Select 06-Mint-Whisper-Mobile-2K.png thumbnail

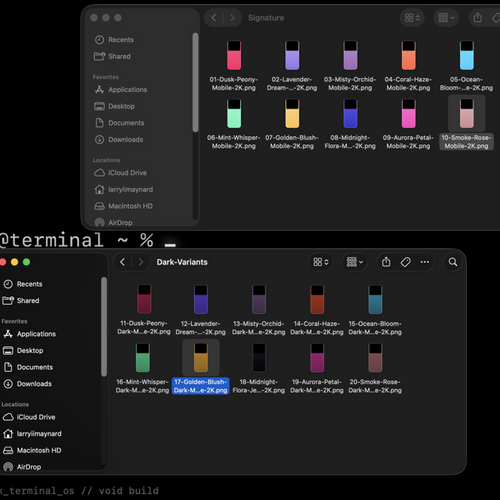[x=234, y=114]
